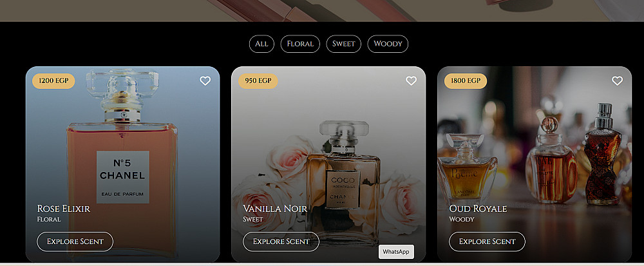
Task: Click the 1800 EGP price badge
Action: click(x=466, y=81)
